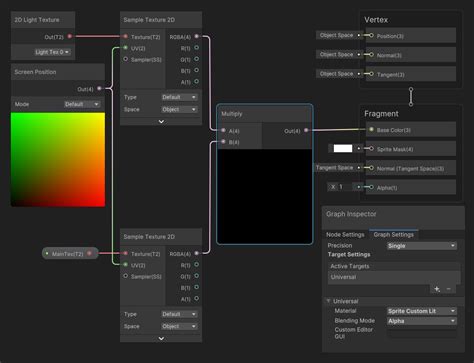Image resolution: width=474 pixels, height=363 pixels.
Task: Click the Position(3) port in the Vertex block
Action: 371,35
